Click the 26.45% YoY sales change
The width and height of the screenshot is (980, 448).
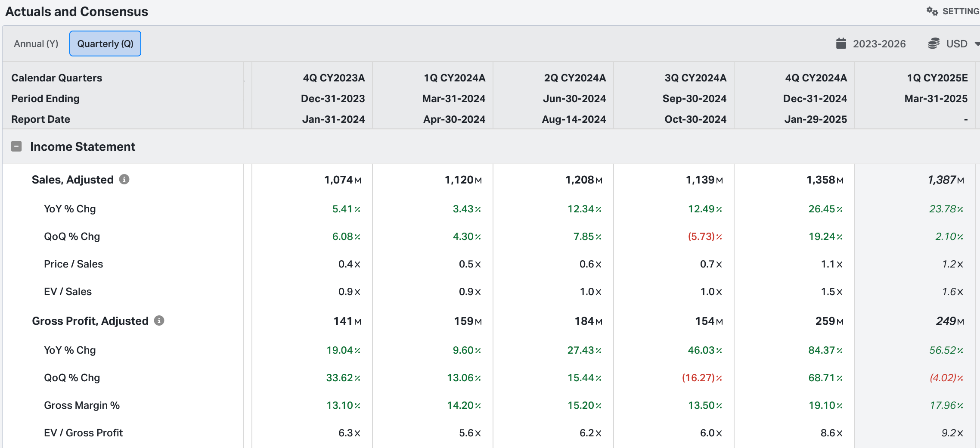pyautogui.click(x=825, y=209)
